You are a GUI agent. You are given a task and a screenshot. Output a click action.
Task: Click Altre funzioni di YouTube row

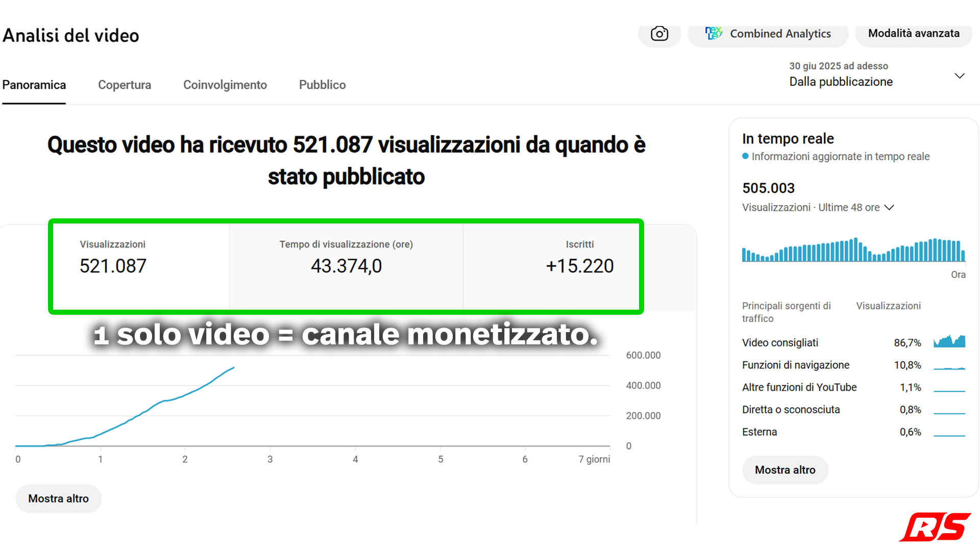[x=853, y=388]
